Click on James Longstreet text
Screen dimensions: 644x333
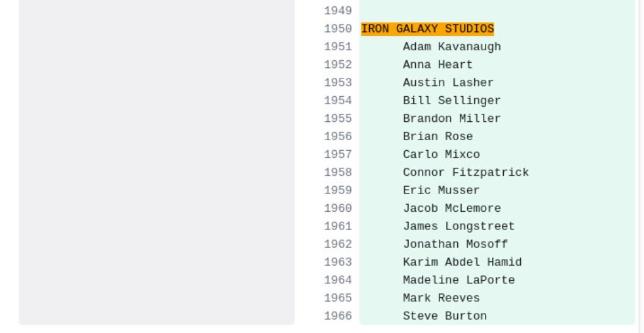(458, 226)
